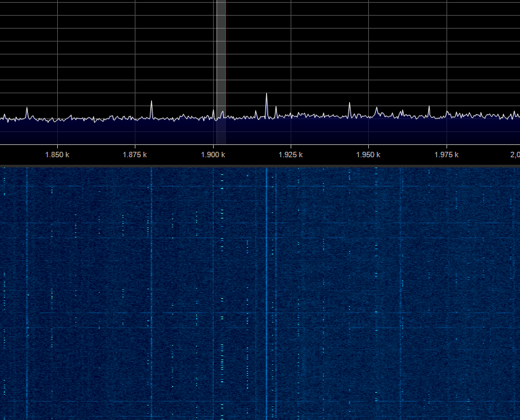
Task: Click the grey filter passband band
Action: click(221, 72)
